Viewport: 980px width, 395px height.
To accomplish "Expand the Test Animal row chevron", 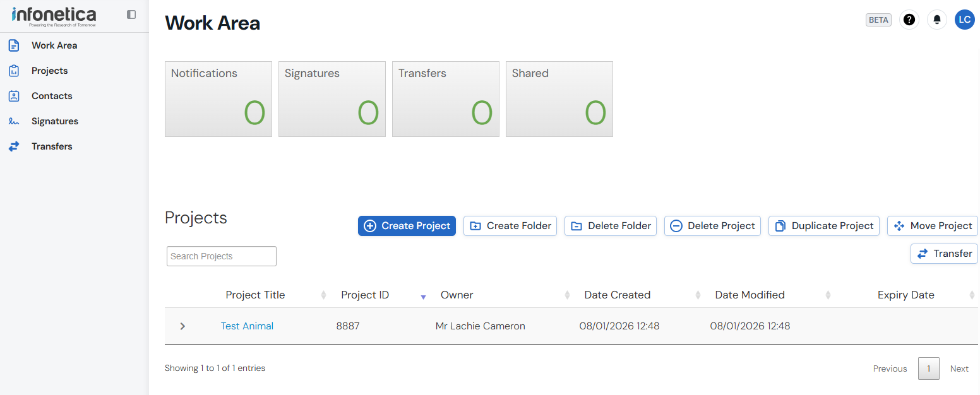I will pyautogui.click(x=182, y=326).
